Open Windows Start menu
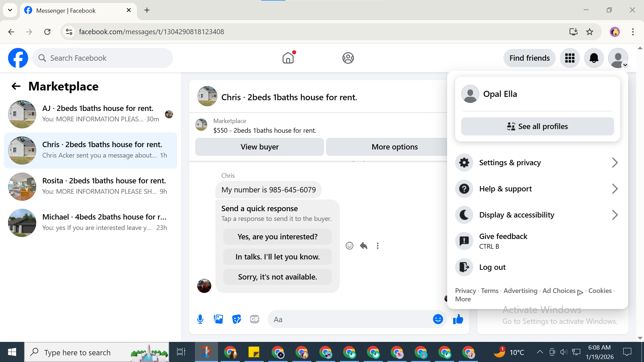This screenshot has height=362, width=644. coord(12,352)
